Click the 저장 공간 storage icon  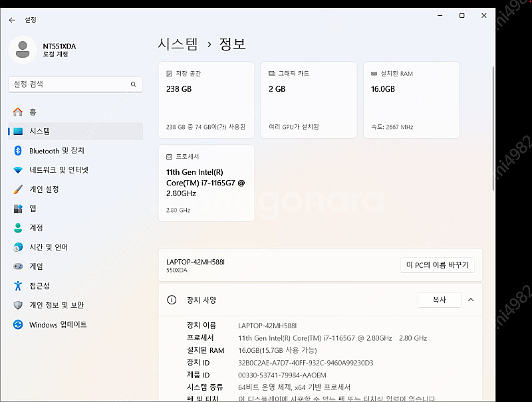[x=169, y=74]
